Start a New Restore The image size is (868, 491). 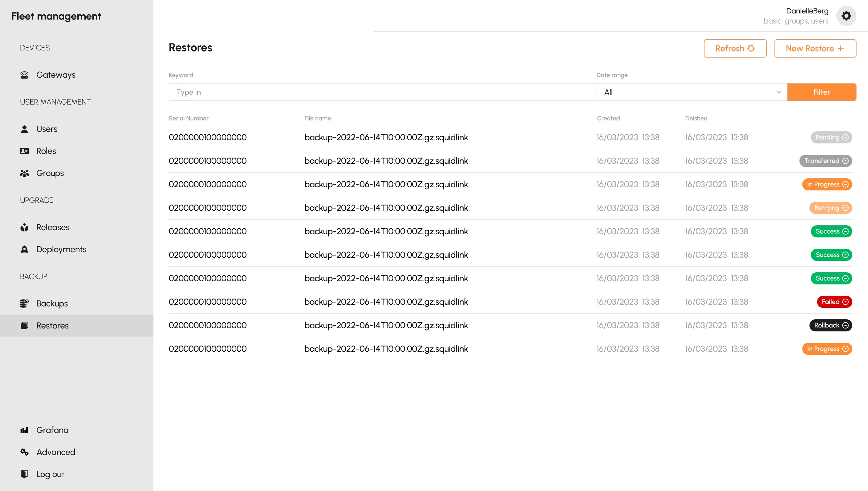(815, 49)
